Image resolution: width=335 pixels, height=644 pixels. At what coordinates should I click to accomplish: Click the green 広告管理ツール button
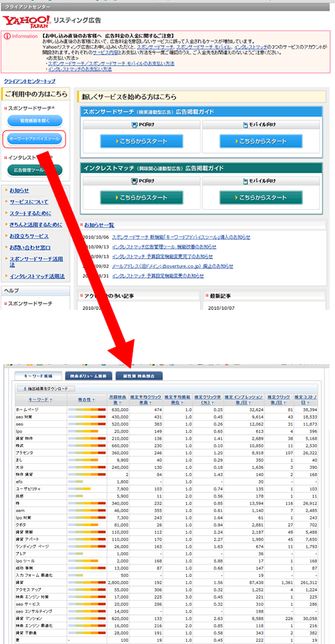[35, 170]
